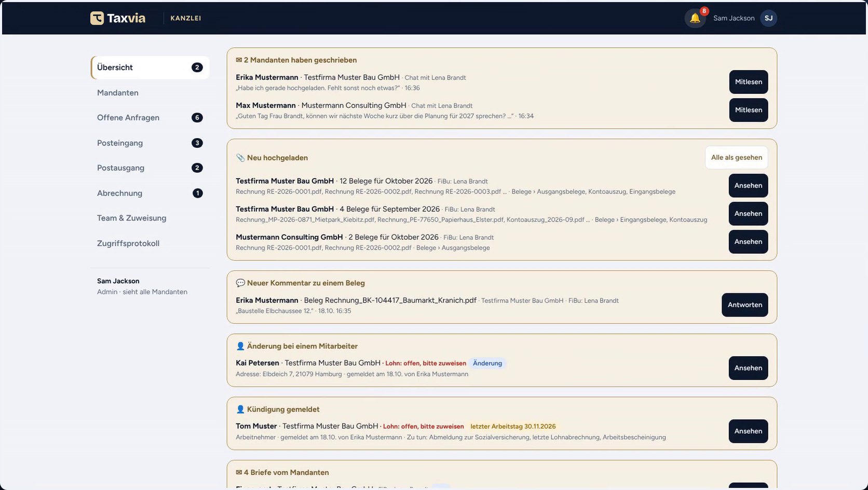Click the letzter Arbeitstag 30.11.2026 tag
Viewport: 868px width, 490px height.
point(513,427)
